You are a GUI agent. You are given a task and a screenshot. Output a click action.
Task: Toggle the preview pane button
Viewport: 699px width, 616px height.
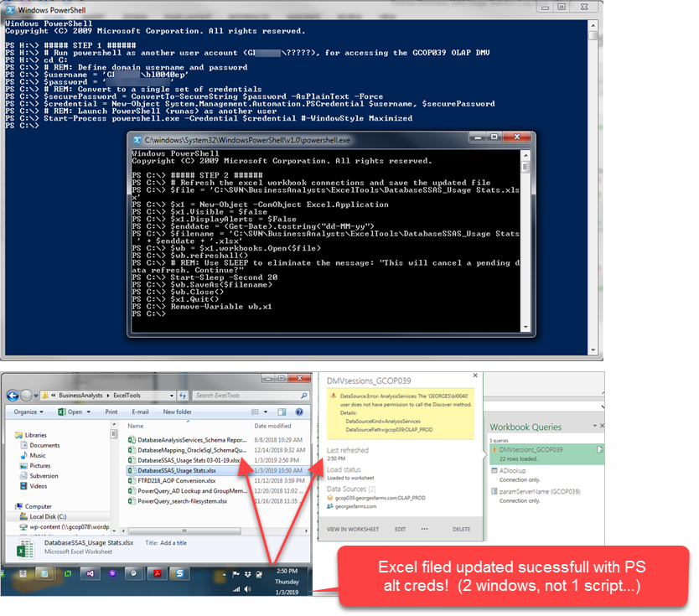coord(282,412)
